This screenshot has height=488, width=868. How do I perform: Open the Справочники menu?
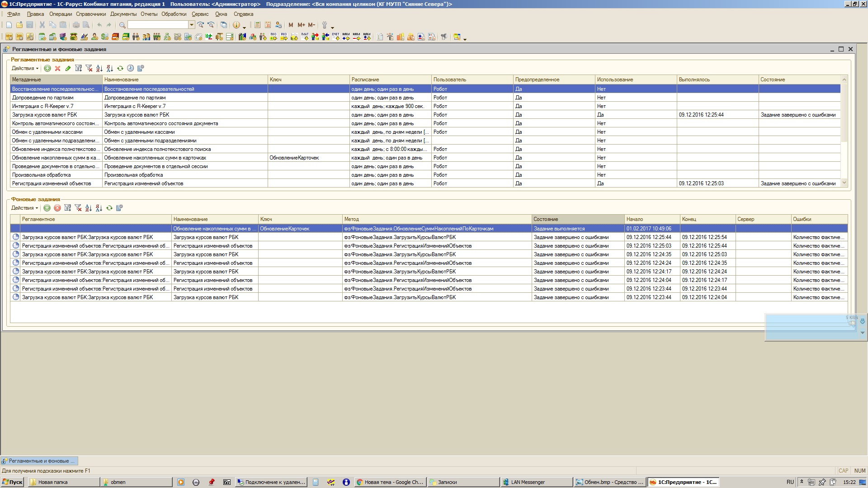(91, 14)
